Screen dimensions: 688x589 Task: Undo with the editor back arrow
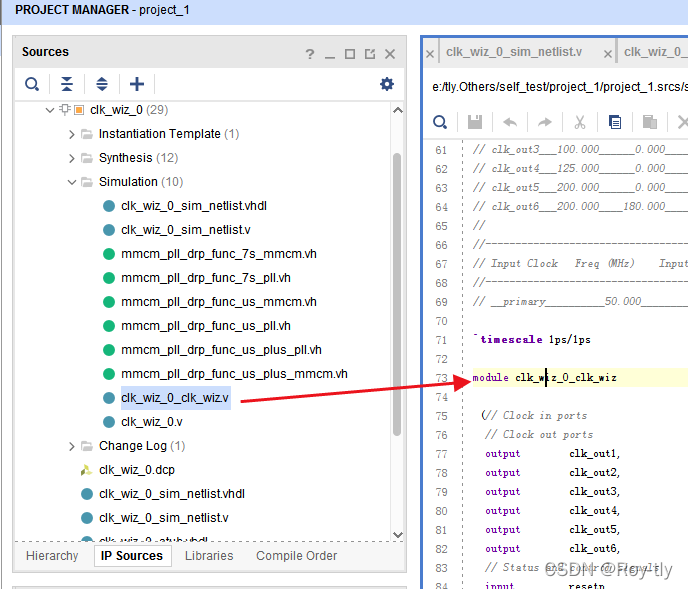point(510,122)
